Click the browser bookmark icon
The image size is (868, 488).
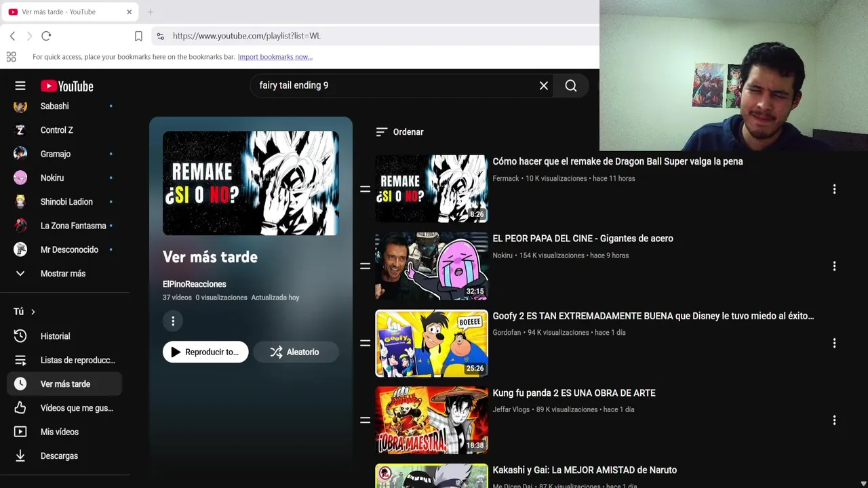[138, 36]
